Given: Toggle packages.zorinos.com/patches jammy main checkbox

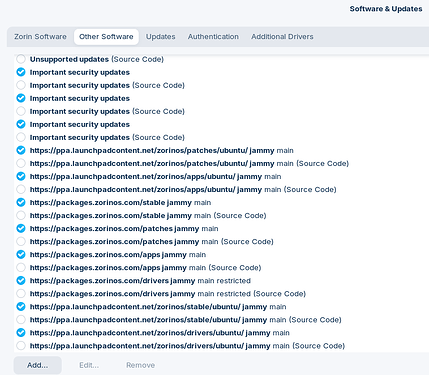Looking at the screenshot, I should click(x=21, y=228).
